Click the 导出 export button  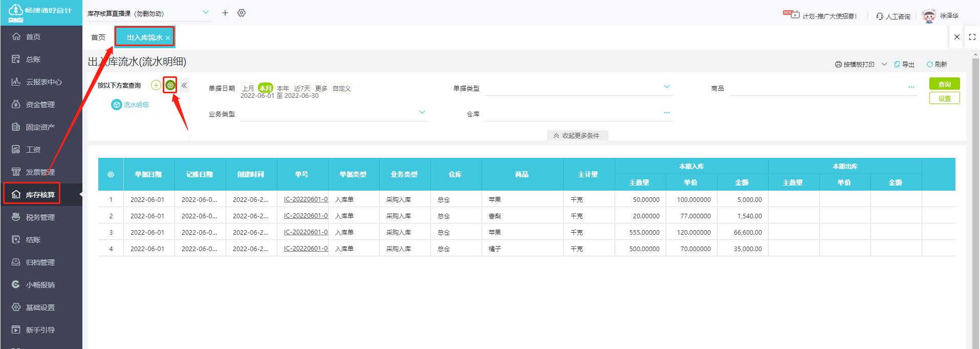click(904, 65)
